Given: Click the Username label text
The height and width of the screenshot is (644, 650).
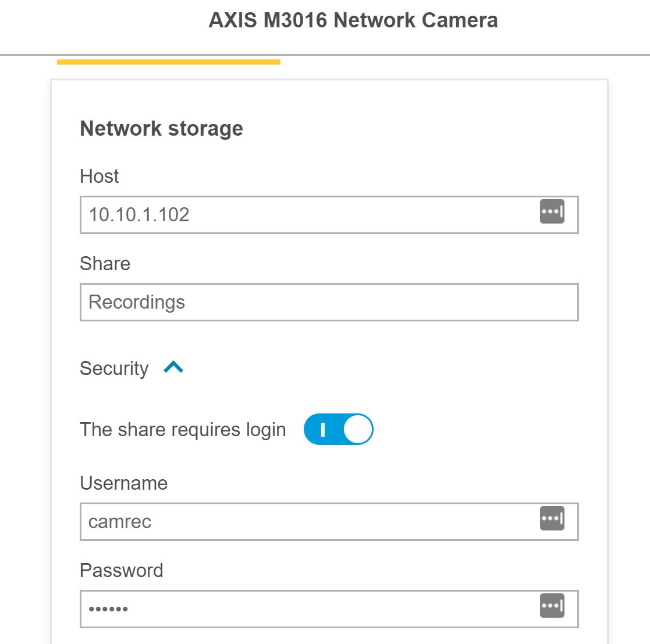Looking at the screenshot, I should 124,483.
